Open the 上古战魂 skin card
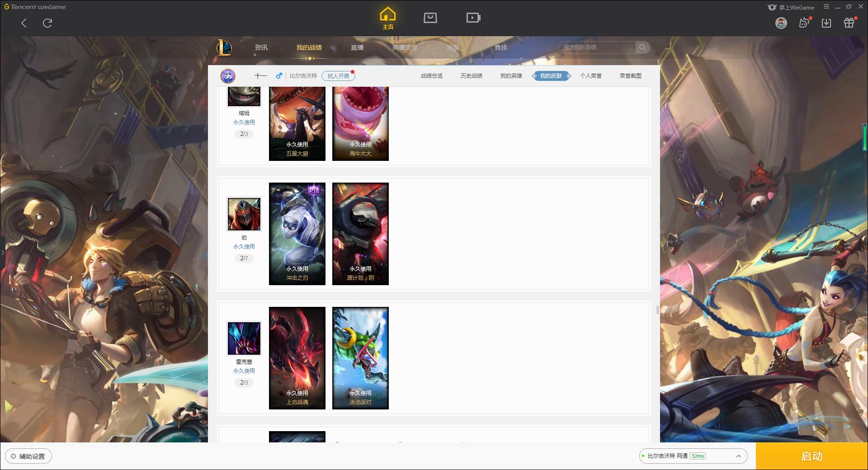868x470 pixels. pyautogui.click(x=297, y=358)
